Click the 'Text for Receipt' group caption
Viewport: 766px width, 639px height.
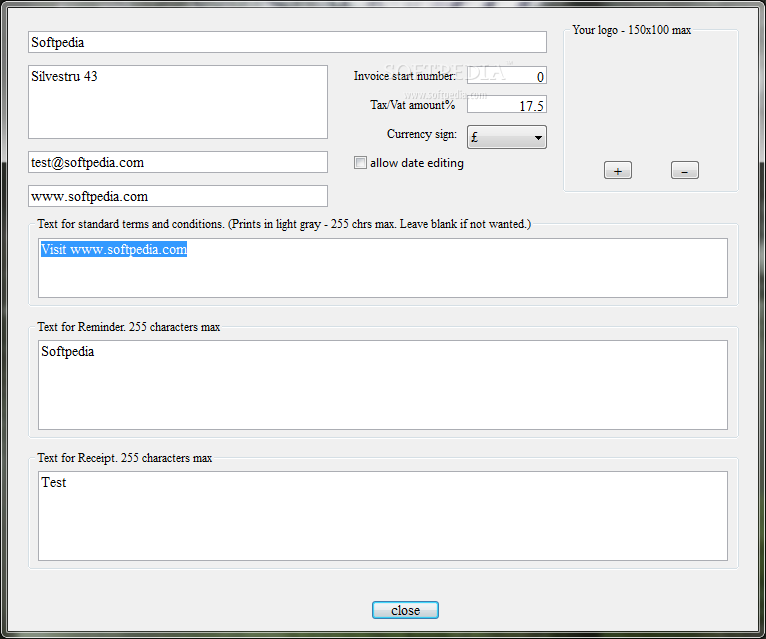pyautogui.click(x=125, y=458)
